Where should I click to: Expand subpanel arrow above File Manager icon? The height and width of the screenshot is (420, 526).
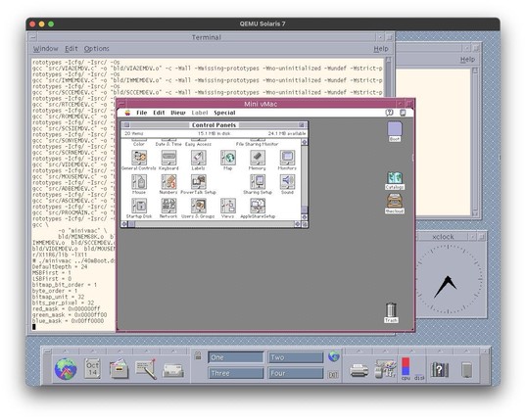120,351
